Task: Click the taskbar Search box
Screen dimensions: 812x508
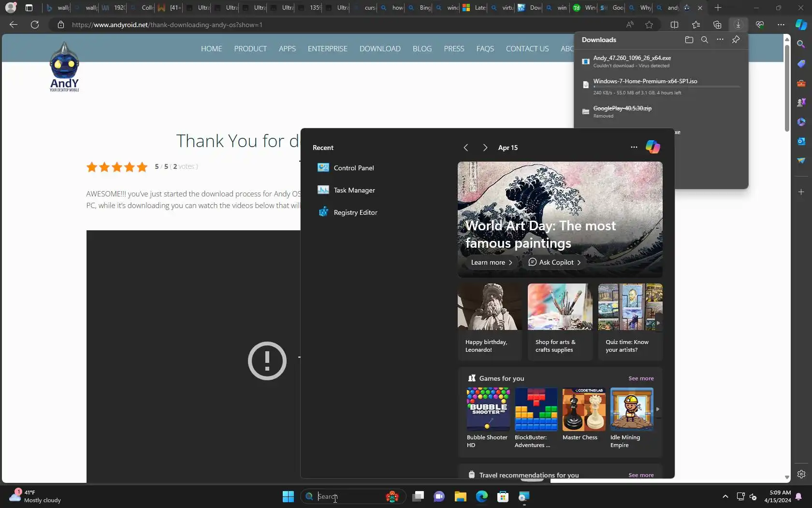Action: click(x=353, y=496)
